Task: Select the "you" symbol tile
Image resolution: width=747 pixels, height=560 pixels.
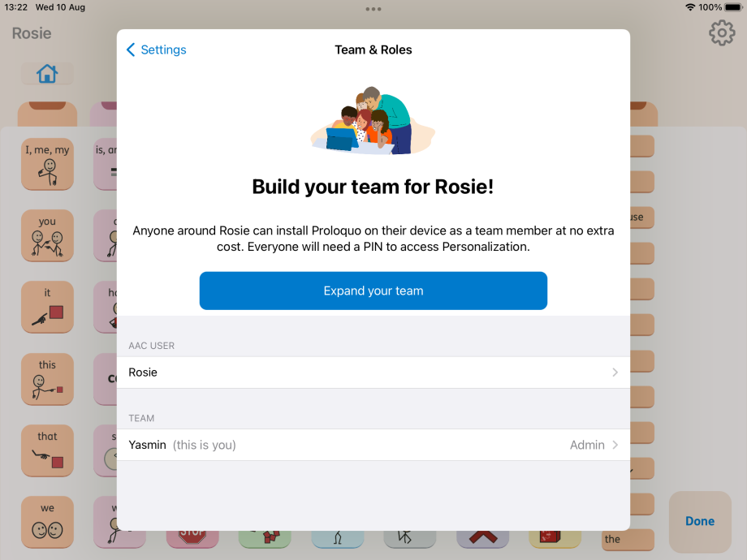Action: (x=47, y=235)
